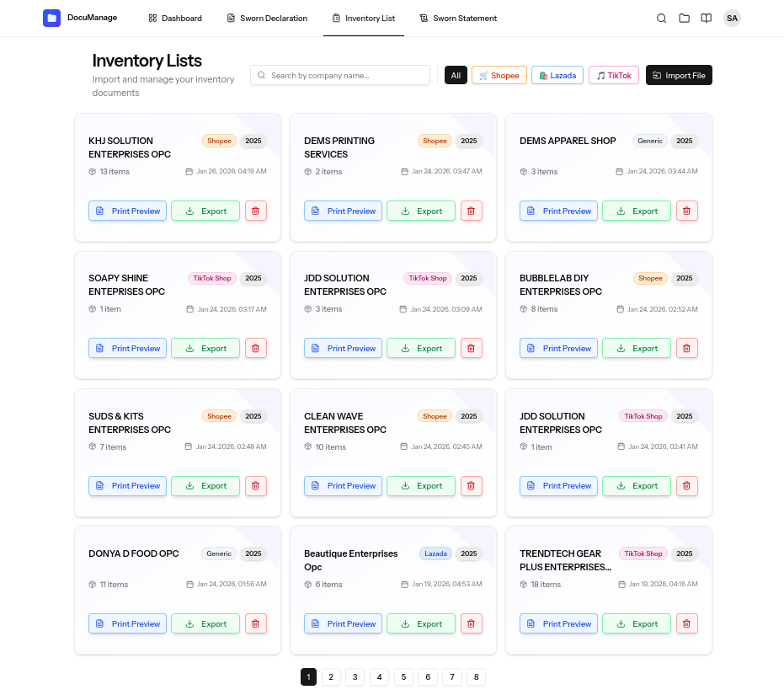784x695 pixels.
Task: Focus the search by company name field
Action: coord(340,75)
